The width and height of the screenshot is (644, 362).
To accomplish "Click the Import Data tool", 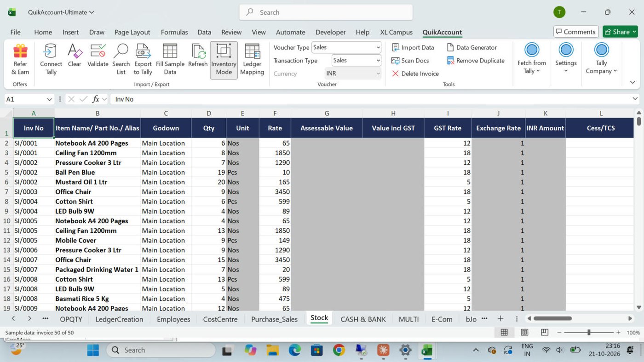I will pyautogui.click(x=413, y=47).
